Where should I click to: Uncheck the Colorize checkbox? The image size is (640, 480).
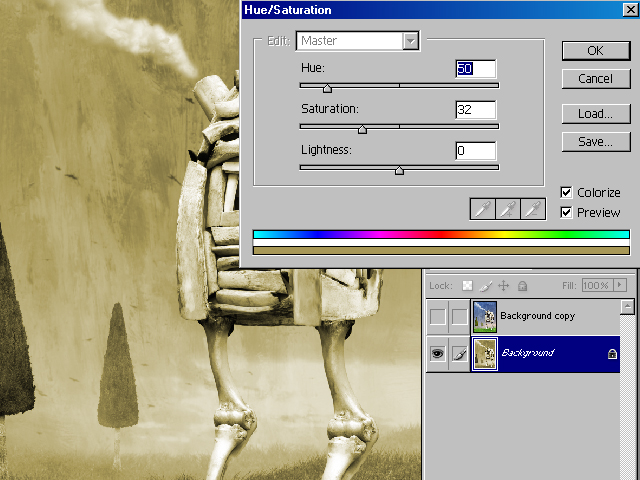click(x=567, y=193)
